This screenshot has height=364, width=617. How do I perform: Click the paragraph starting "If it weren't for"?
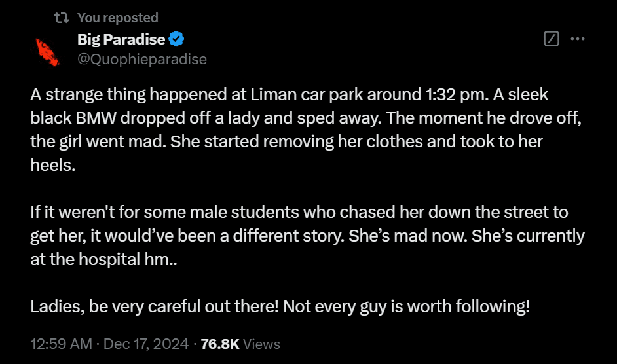pos(307,236)
